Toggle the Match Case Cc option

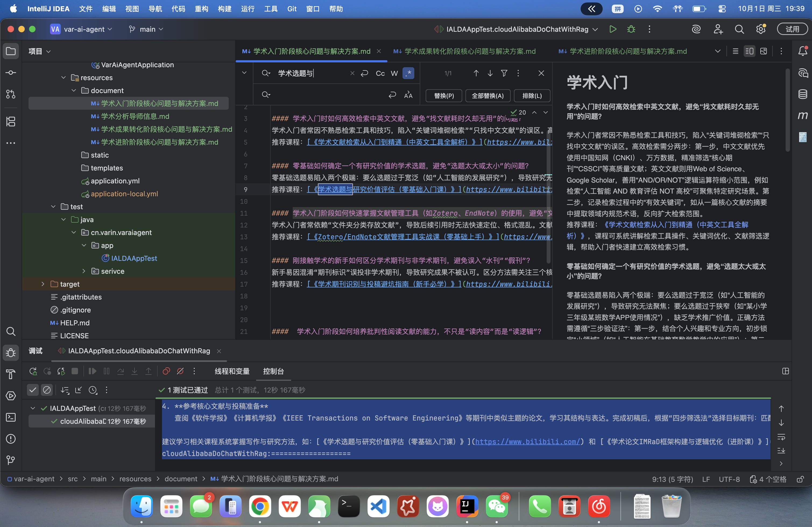[380, 73]
